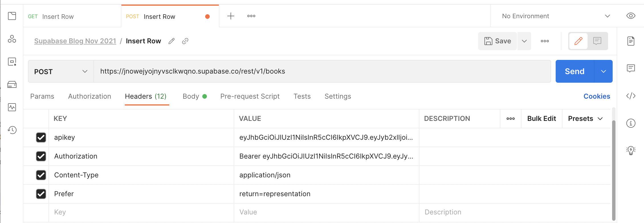Uncheck the Authorization header checkbox
The image size is (644, 223).
click(x=41, y=156)
